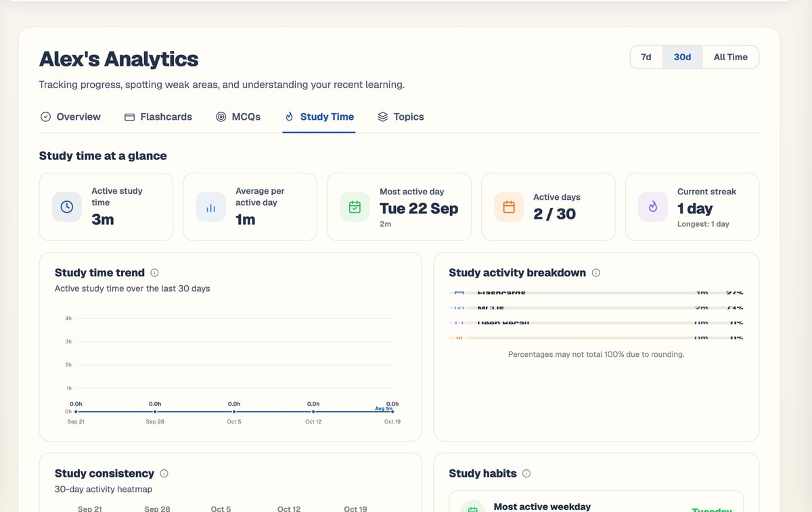
Task: Click 'Active study time over the last 30 days' subtitle
Action: pyautogui.click(x=133, y=289)
